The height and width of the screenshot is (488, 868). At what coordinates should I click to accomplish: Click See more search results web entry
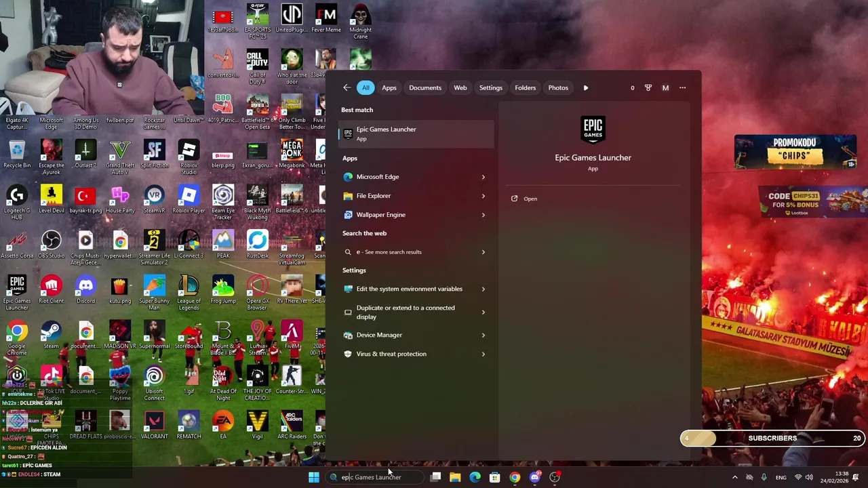click(x=407, y=252)
